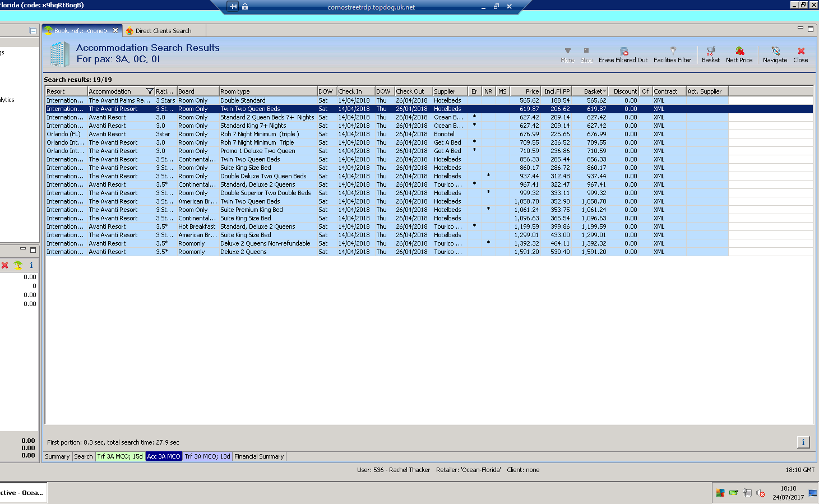Click the Erase Filtered Out toolbar icon
This screenshot has width=819, height=504.
[623, 51]
